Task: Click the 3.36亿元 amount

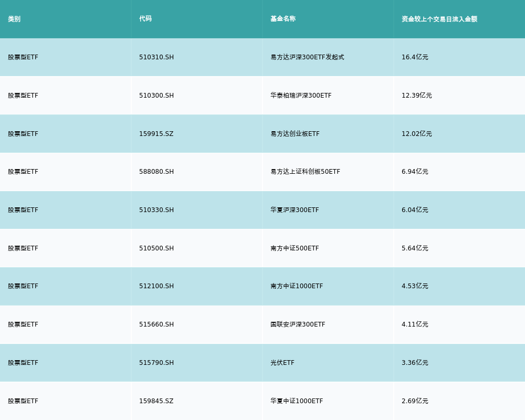Action: click(x=415, y=363)
